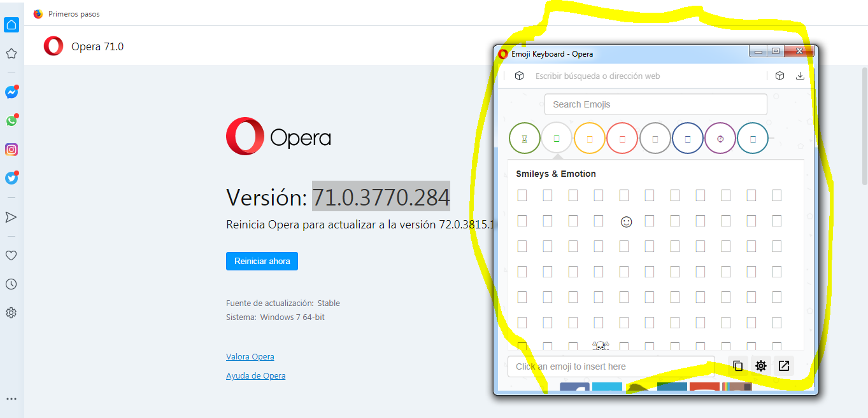Click the Opera logo next to Opera 71.0
The image size is (868, 418).
[x=53, y=46]
